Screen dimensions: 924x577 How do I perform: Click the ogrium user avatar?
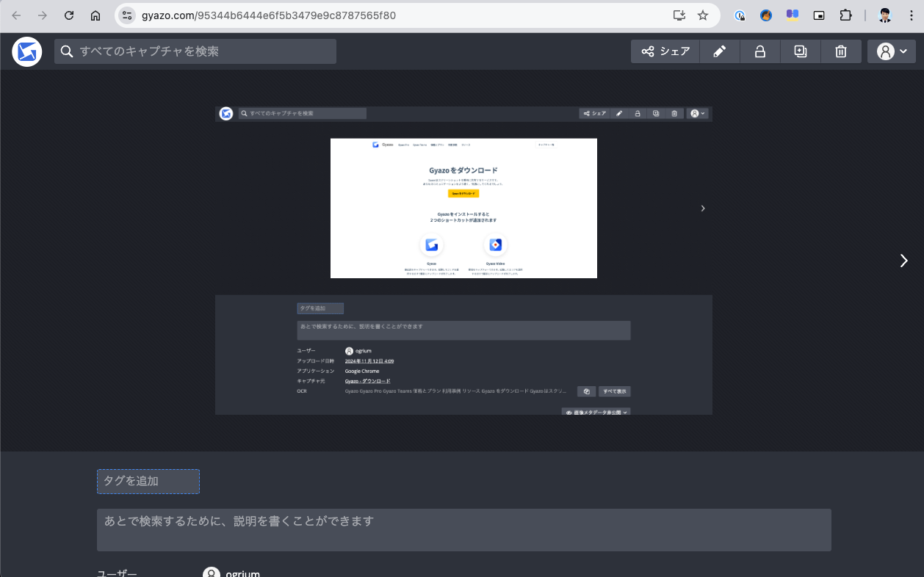pyautogui.click(x=212, y=573)
